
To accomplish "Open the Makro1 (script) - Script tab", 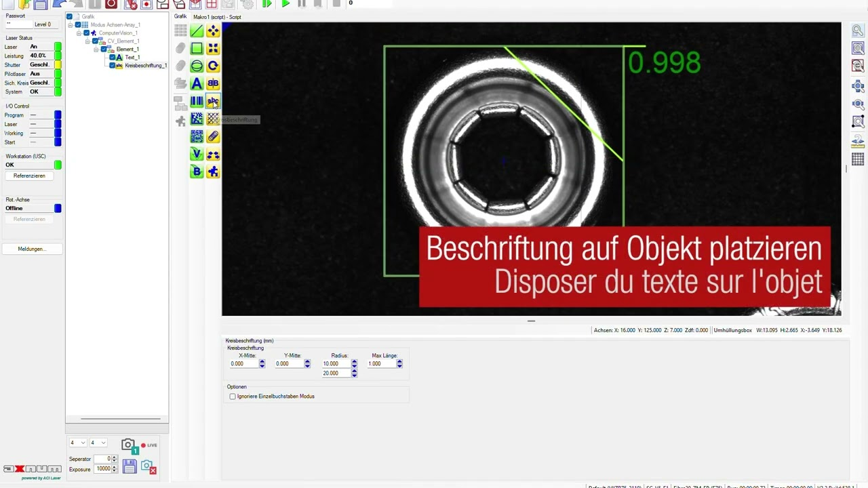I will click(217, 17).
